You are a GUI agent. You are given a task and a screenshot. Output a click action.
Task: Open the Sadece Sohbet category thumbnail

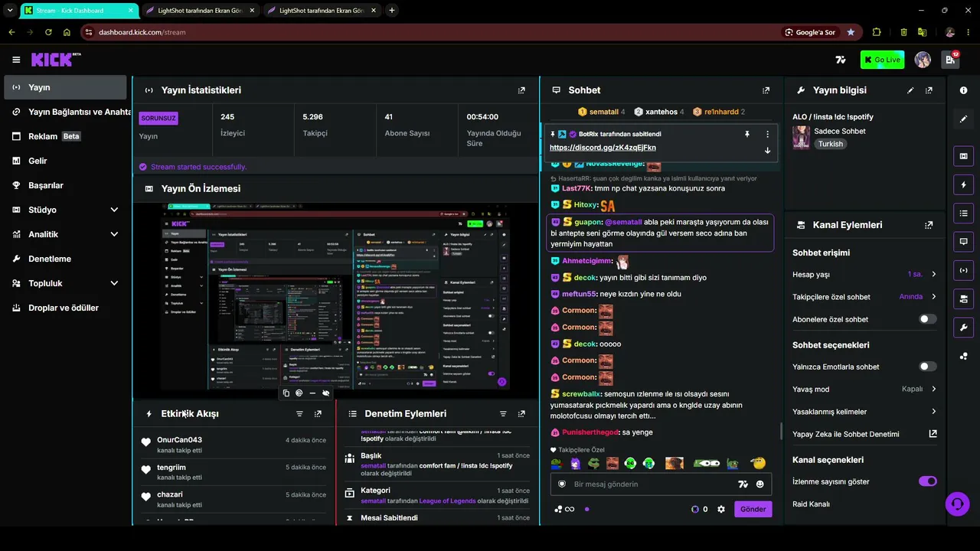801,137
